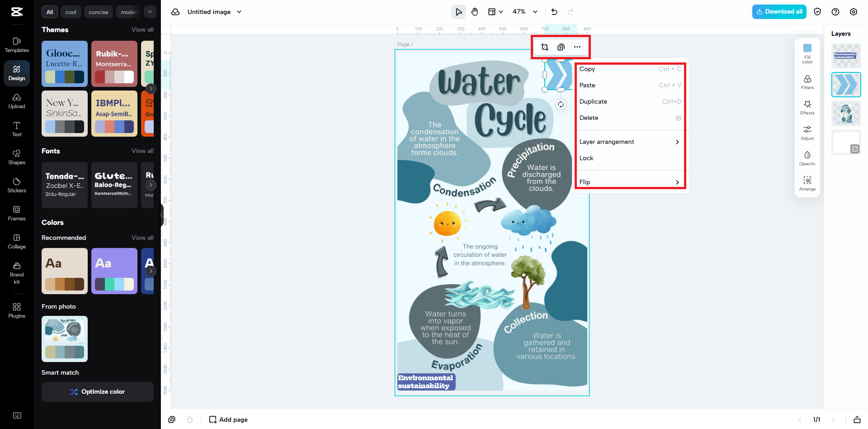Expand the Untitled image title dropdown
This screenshot has width=868, height=429.
click(239, 12)
